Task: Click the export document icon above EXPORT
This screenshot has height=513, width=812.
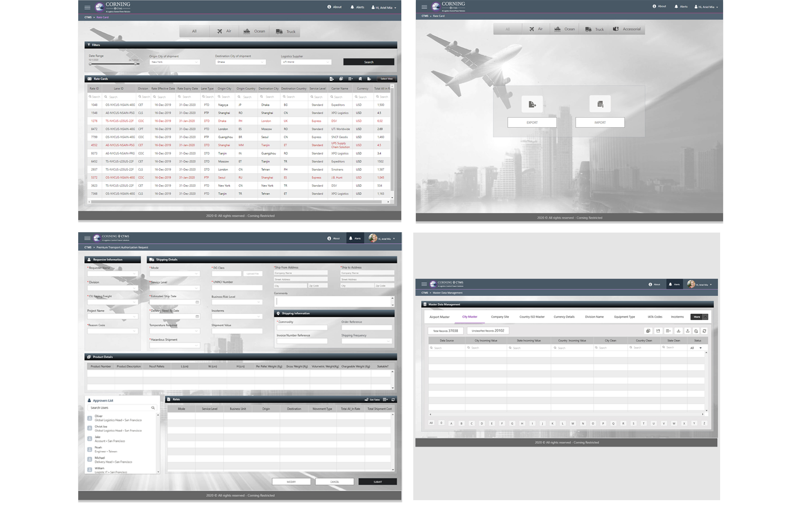Action: point(532,104)
